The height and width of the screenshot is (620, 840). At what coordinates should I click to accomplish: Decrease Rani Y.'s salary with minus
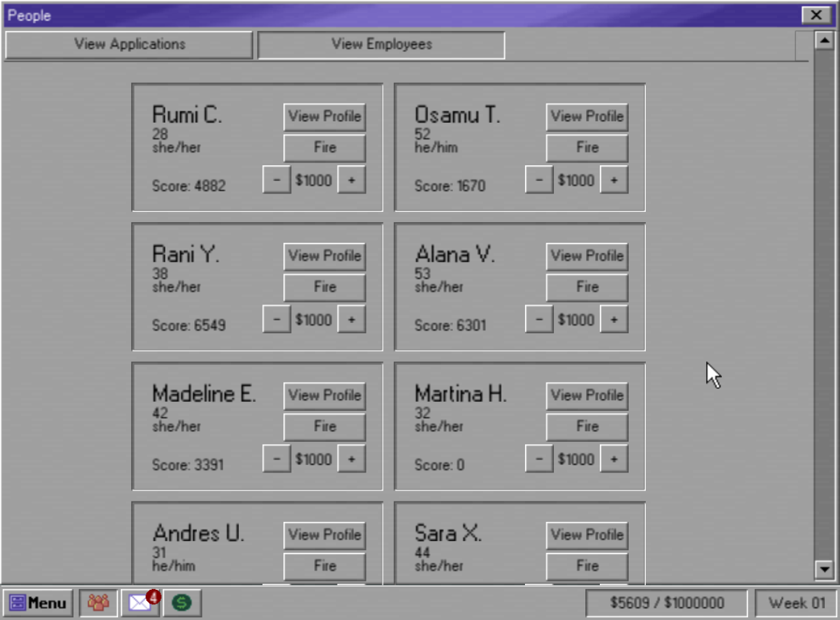click(277, 320)
